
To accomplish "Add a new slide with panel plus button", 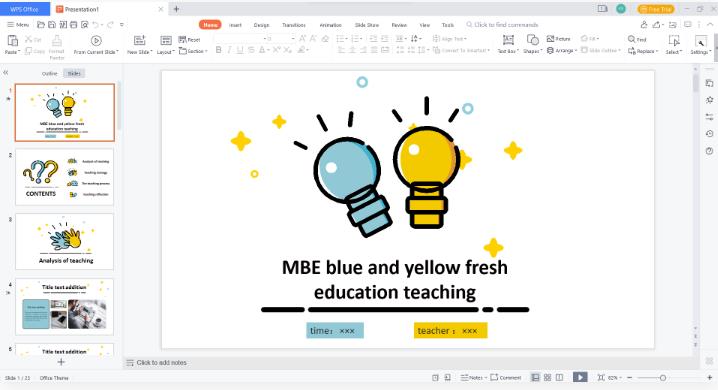I will coord(61,362).
